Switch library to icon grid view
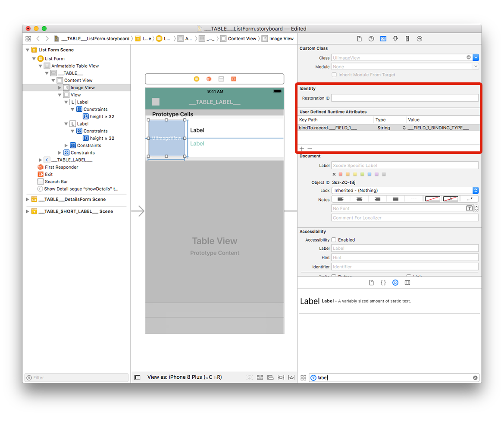This screenshot has height=427, width=504. (x=303, y=378)
